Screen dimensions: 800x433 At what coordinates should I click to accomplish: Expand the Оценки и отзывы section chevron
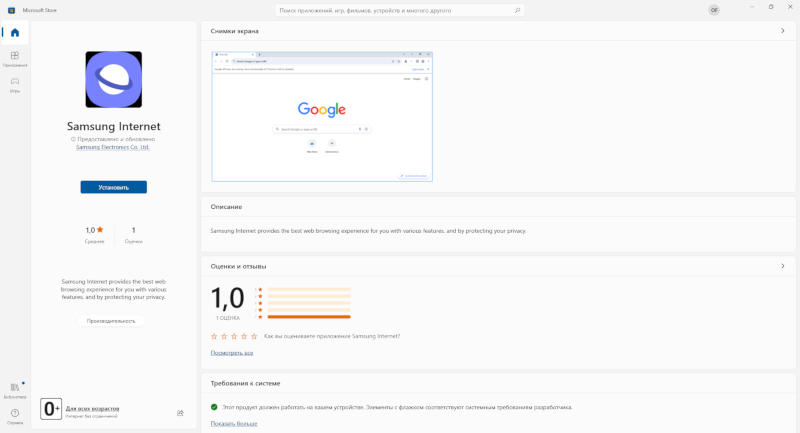782,267
